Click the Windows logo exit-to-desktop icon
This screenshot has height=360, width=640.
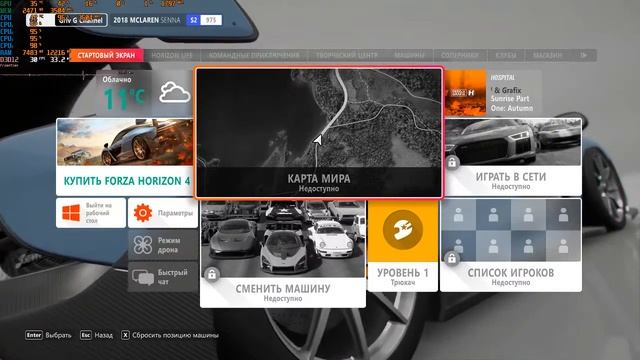[x=71, y=213]
